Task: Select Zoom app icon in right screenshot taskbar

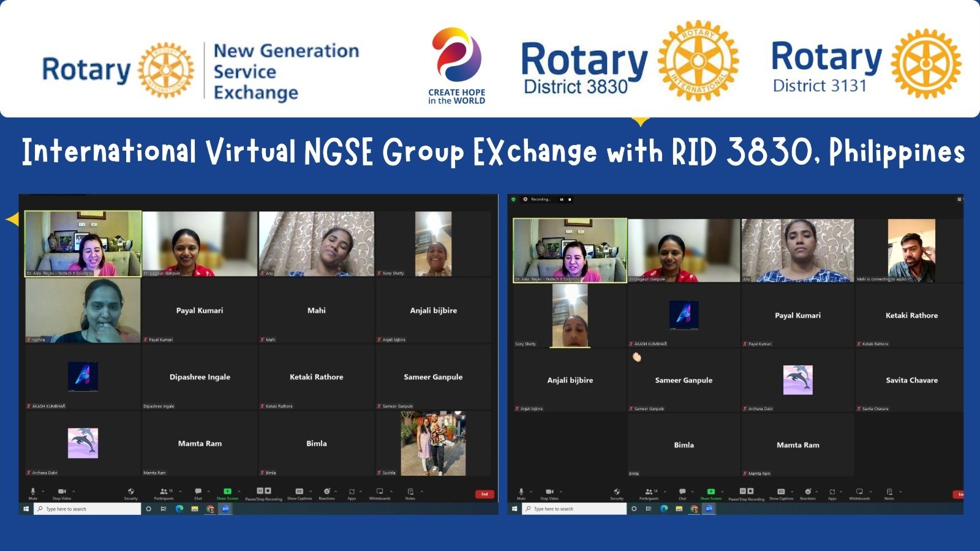Action: tap(709, 509)
